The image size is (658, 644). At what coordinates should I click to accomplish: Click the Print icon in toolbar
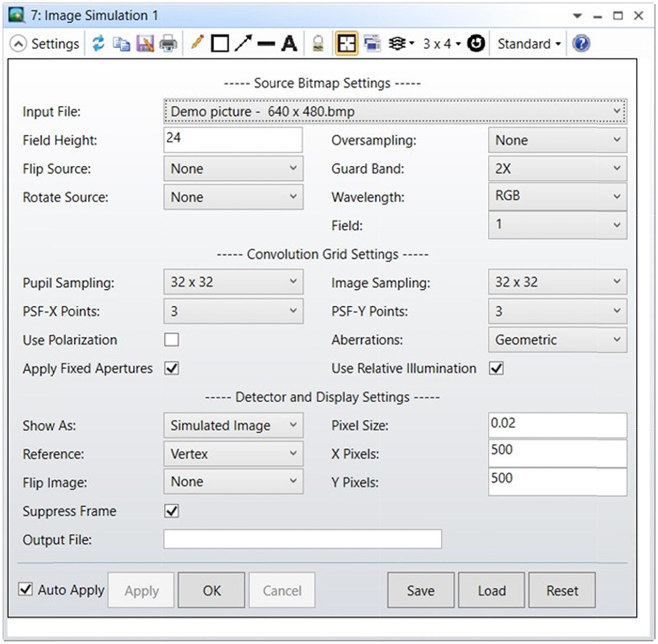tap(168, 43)
